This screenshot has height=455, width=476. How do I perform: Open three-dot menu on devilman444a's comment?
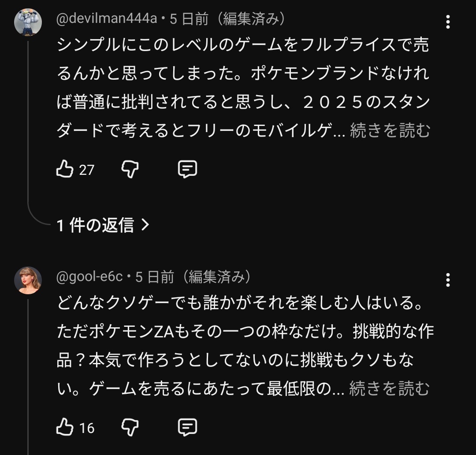pyautogui.click(x=448, y=21)
